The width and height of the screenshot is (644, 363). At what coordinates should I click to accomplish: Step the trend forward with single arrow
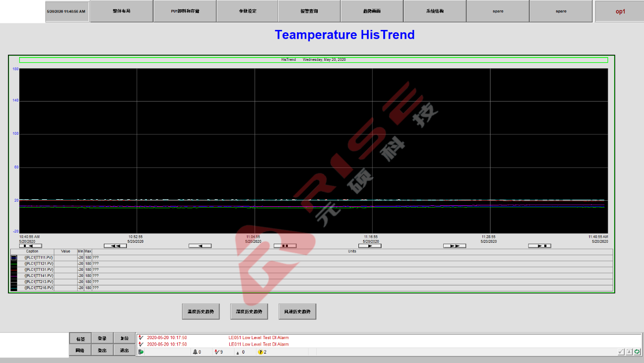pyautogui.click(x=370, y=246)
